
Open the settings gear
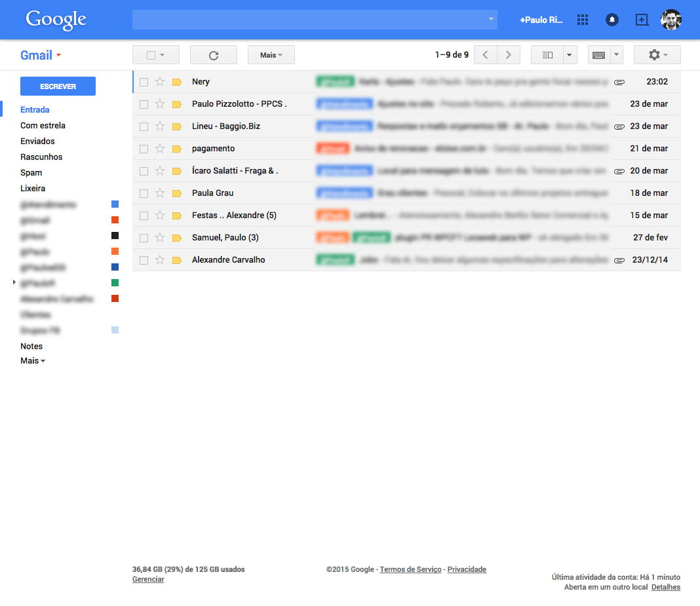click(x=653, y=54)
